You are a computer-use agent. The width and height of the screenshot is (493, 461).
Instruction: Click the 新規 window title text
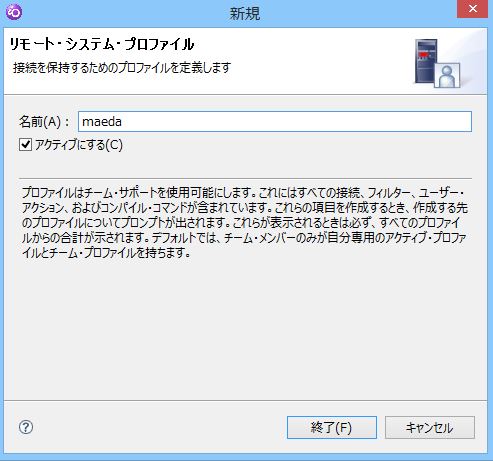pyautogui.click(x=245, y=13)
